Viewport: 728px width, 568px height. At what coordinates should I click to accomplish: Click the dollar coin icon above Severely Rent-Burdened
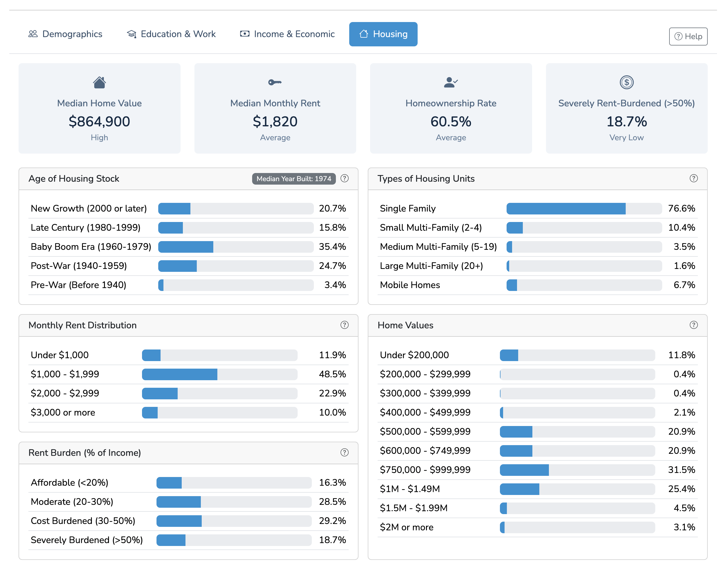[x=626, y=82]
